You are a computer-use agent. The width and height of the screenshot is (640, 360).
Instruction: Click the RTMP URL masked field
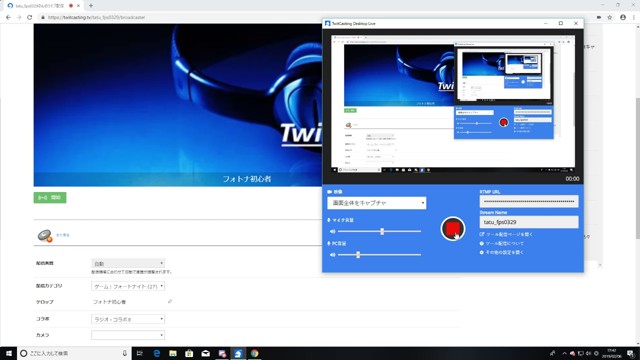coord(529,201)
